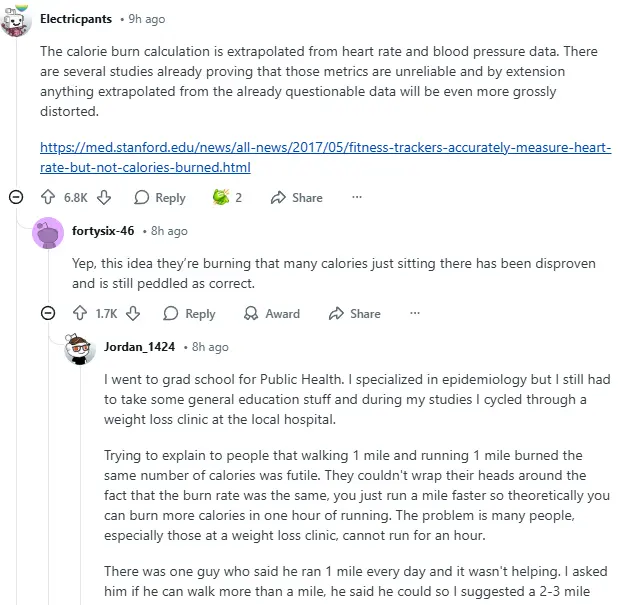
Task: Click the fortysix-46 purple avatar
Action: (x=47, y=232)
